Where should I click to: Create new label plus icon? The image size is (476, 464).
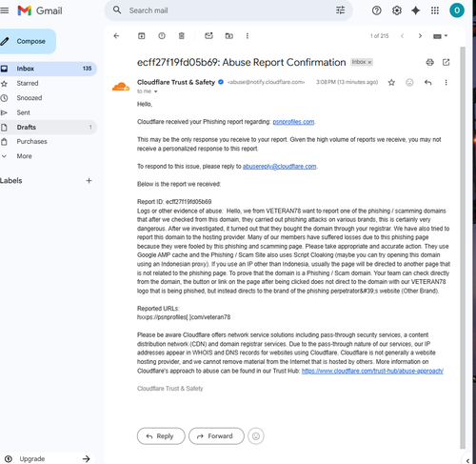pos(89,180)
